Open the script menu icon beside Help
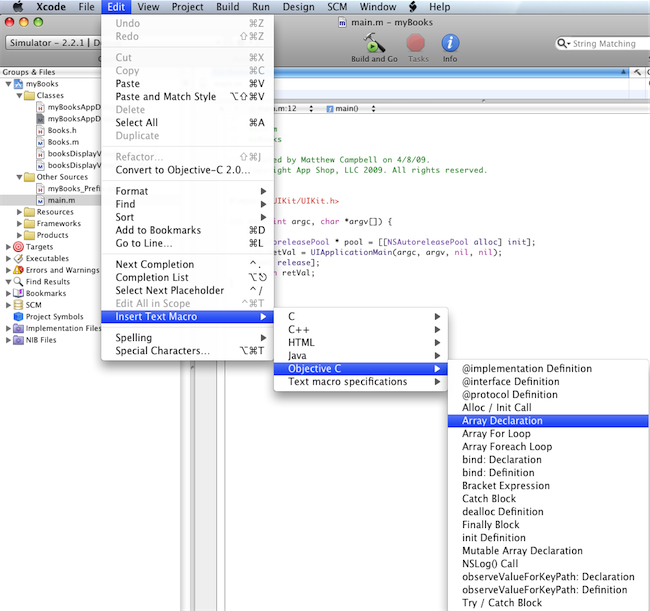The width and height of the screenshot is (650, 611). point(413,7)
